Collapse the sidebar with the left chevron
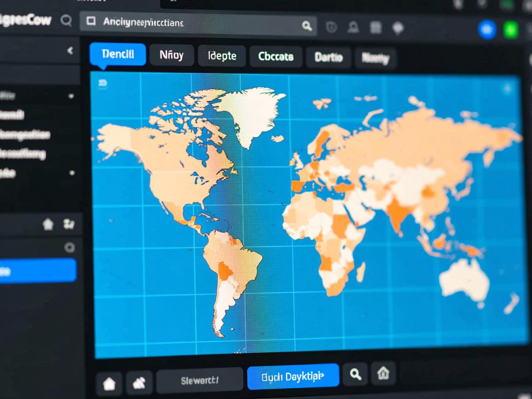The width and height of the screenshot is (532, 399). coord(70,51)
